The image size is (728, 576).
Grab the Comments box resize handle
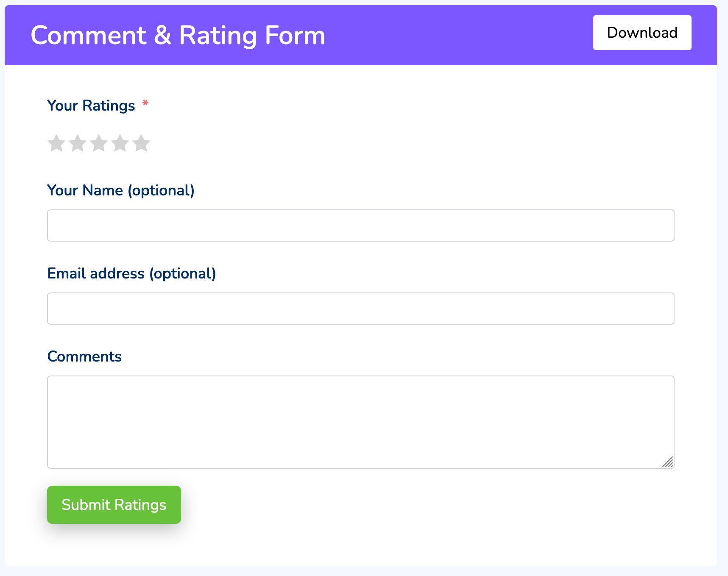point(668,462)
